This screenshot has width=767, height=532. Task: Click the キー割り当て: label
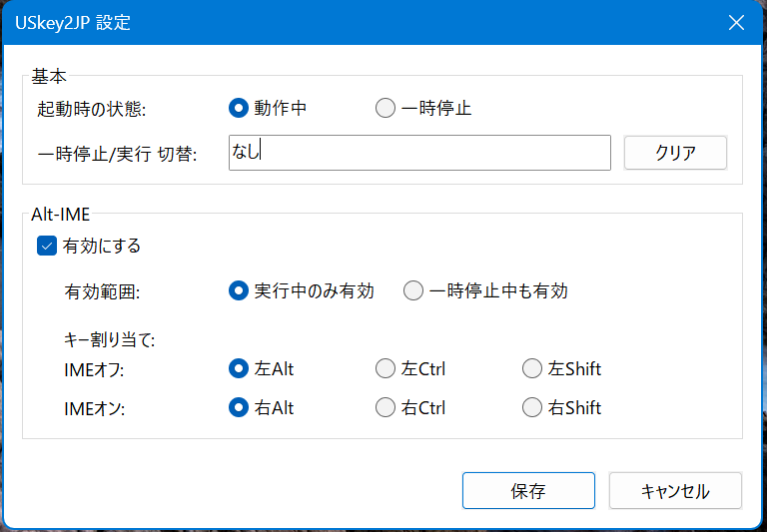pos(109,339)
